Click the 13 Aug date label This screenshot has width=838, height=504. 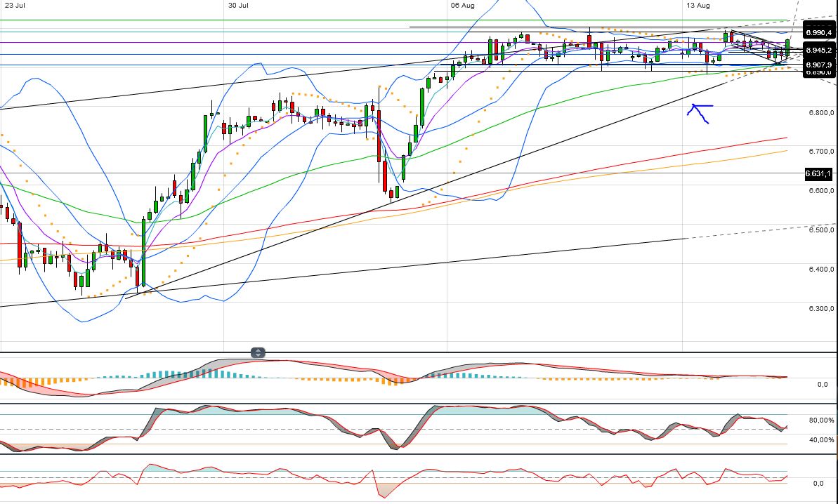698,6
